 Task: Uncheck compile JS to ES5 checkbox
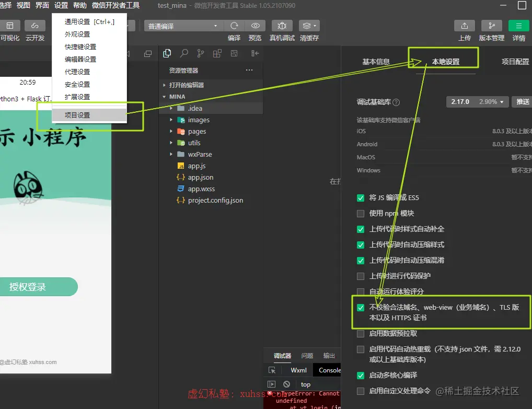tap(361, 198)
